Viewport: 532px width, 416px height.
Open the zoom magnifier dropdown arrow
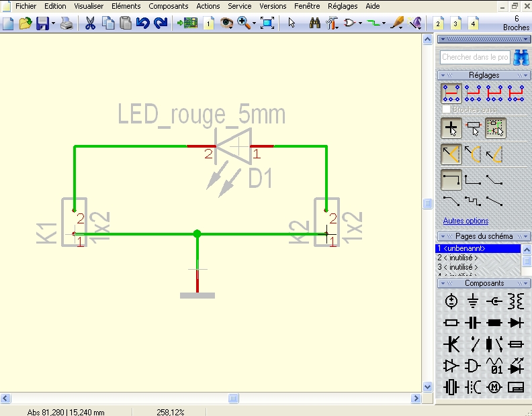pos(254,23)
